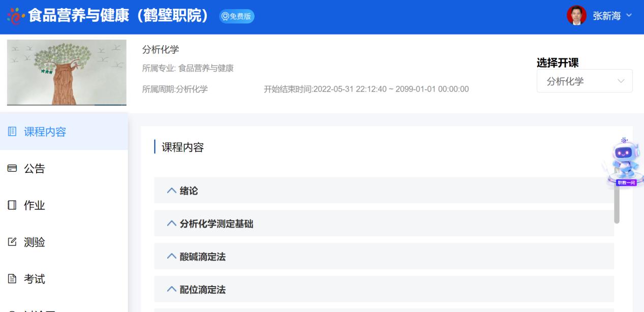Toggle the 酸碱滴定法 chapter chevron

[171, 257]
